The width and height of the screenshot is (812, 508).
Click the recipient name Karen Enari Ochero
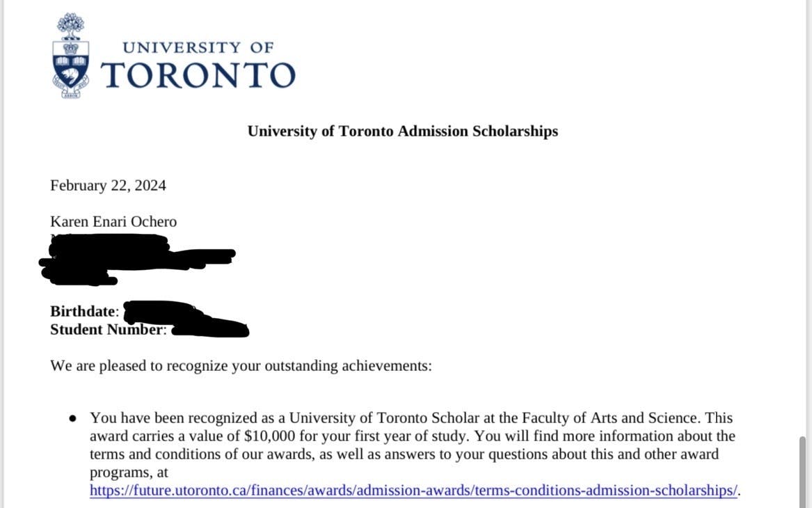point(113,222)
